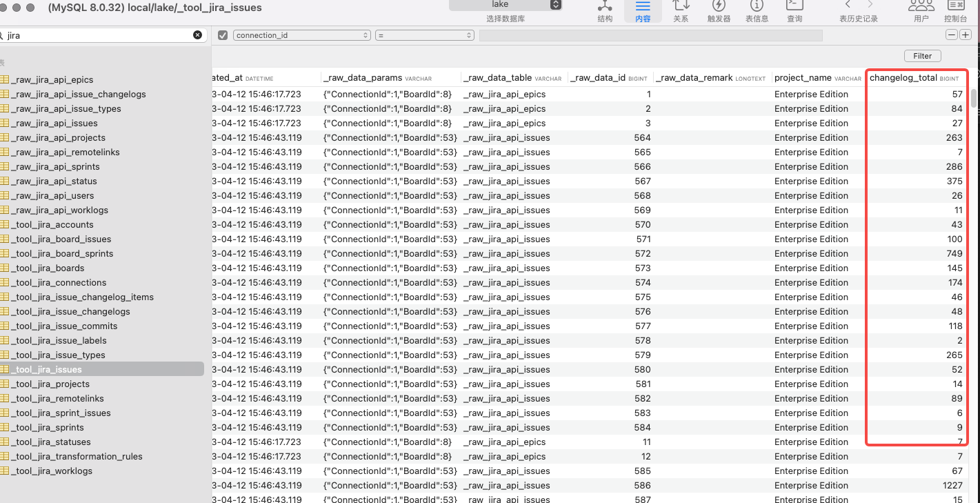Open the 结构 (Structure) view
The image size is (980, 503).
(605, 12)
